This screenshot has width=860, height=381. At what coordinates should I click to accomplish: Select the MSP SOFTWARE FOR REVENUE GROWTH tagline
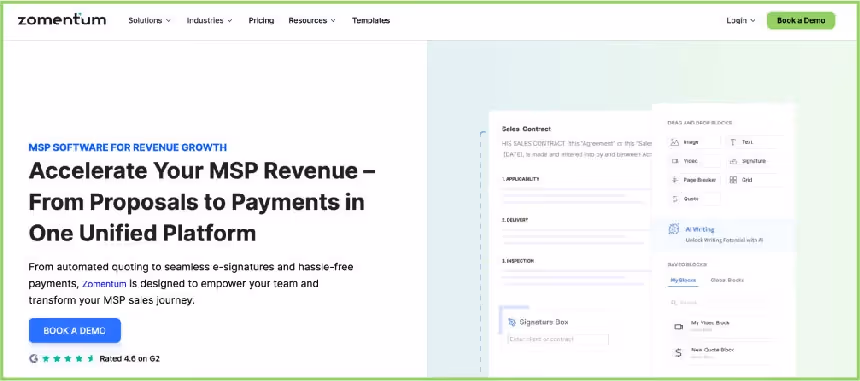[x=127, y=147]
